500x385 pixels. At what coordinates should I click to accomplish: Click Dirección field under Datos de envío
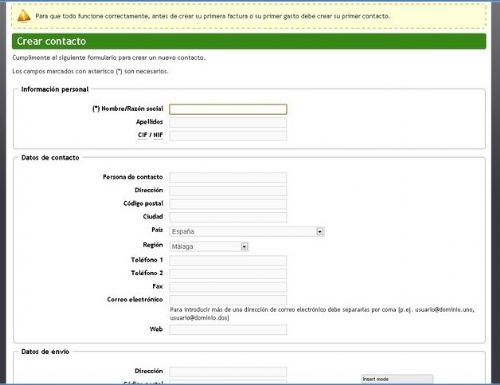click(x=228, y=371)
